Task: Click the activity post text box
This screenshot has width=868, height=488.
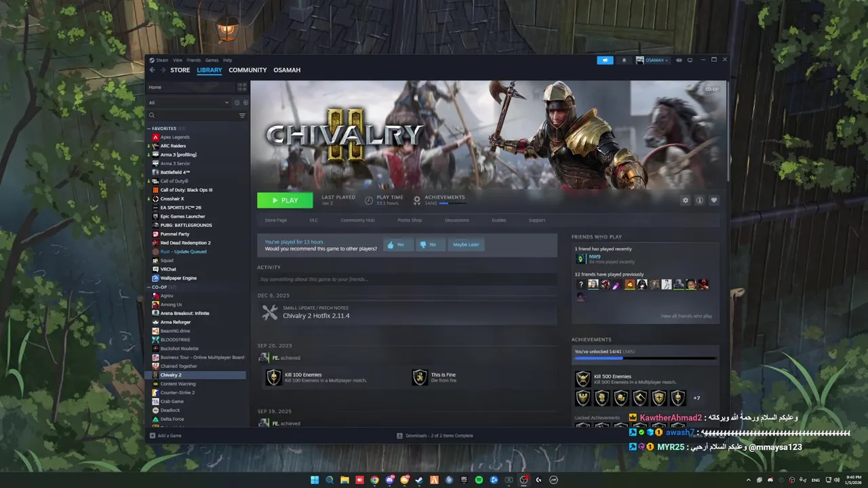Action: [407, 279]
